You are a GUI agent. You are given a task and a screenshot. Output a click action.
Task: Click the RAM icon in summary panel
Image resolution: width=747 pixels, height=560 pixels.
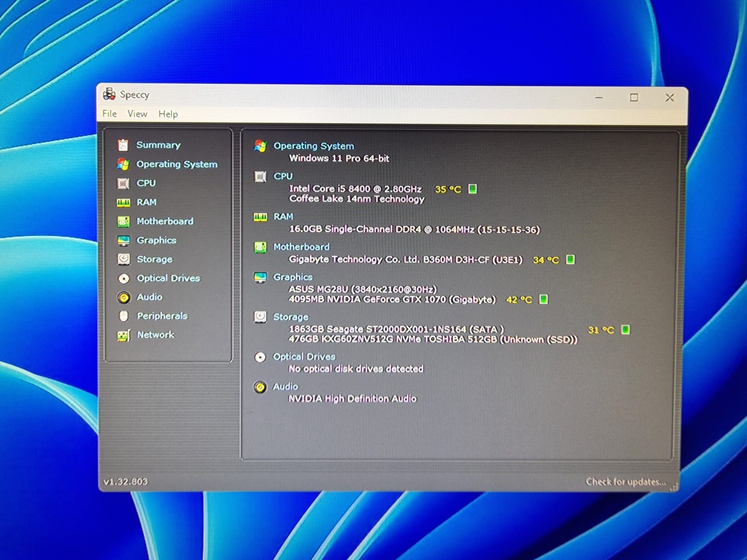click(x=260, y=217)
